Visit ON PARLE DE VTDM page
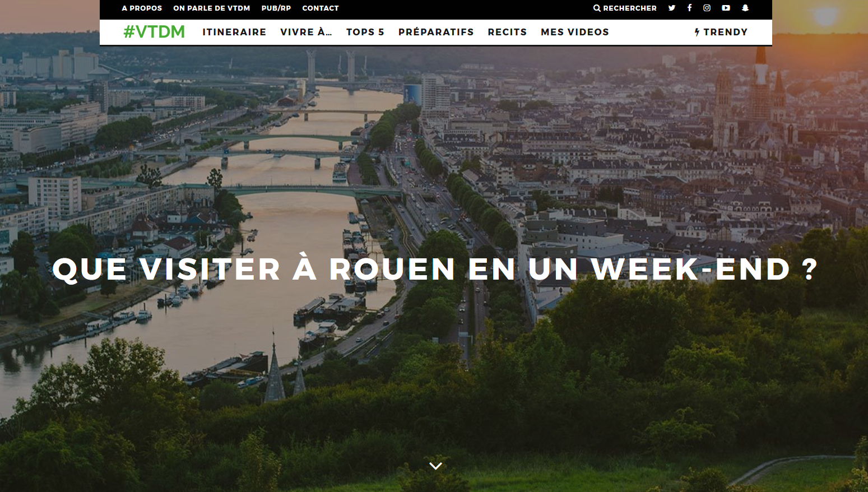868x492 pixels. 212,8
